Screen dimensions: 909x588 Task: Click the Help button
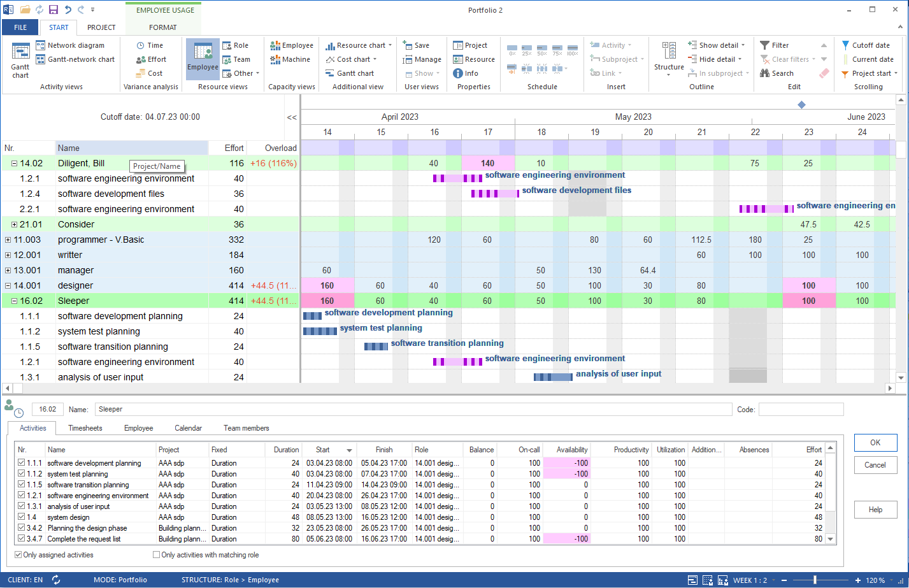[x=875, y=509]
